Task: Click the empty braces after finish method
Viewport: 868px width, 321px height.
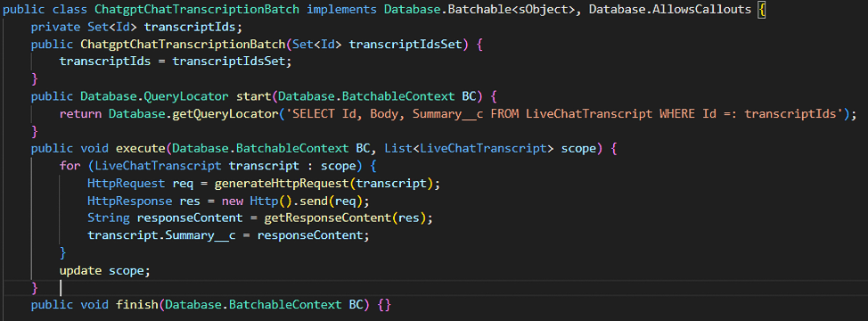Action: 385,304
